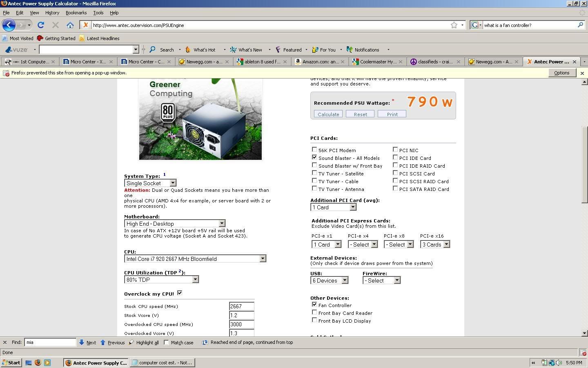Uncheck the Fan Controller box
Viewport: 588px width, 368px height.
tap(314, 305)
